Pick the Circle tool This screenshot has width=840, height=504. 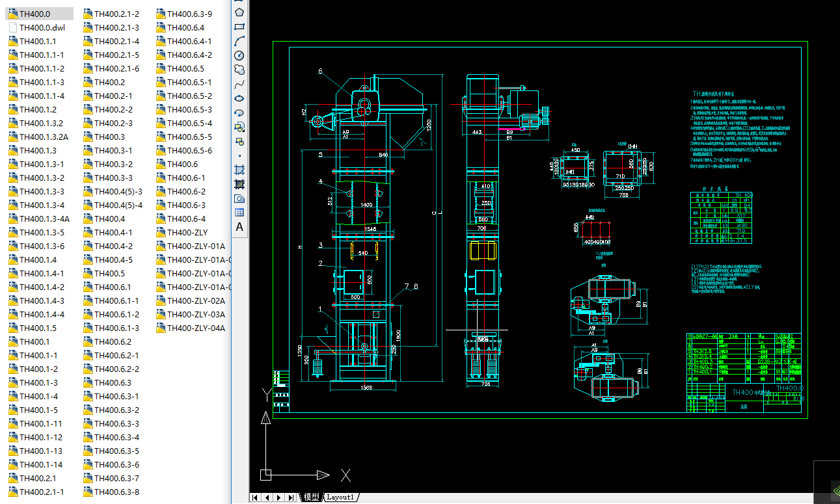239,55
